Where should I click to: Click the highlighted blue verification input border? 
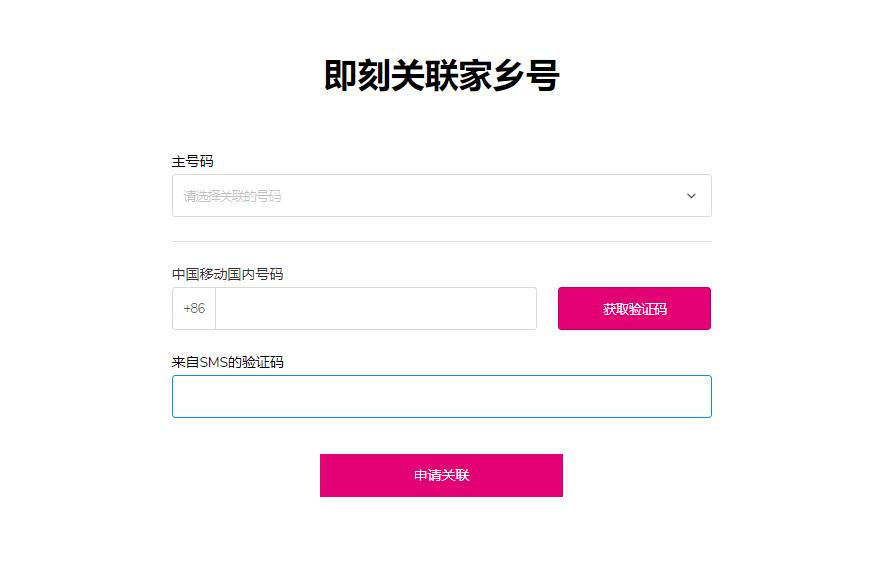pyautogui.click(x=440, y=396)
